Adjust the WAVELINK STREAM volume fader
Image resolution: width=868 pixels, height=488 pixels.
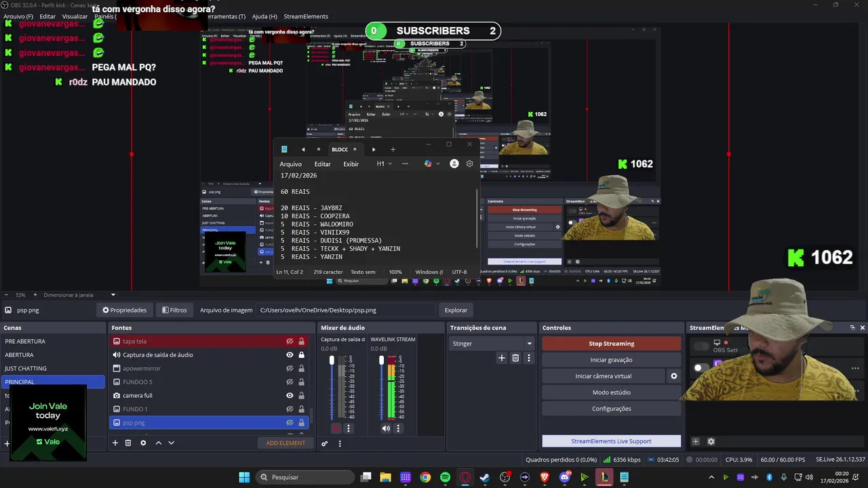(381, 361)
